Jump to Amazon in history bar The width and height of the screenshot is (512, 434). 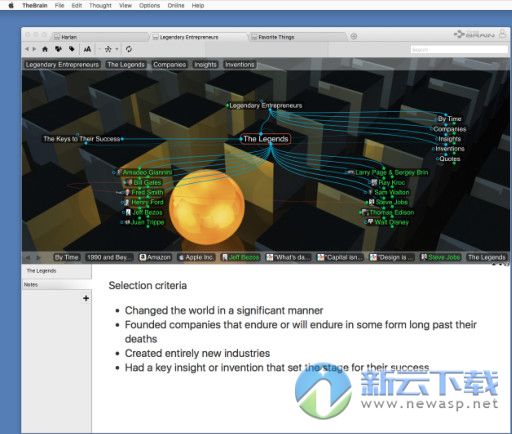point(155,257)
